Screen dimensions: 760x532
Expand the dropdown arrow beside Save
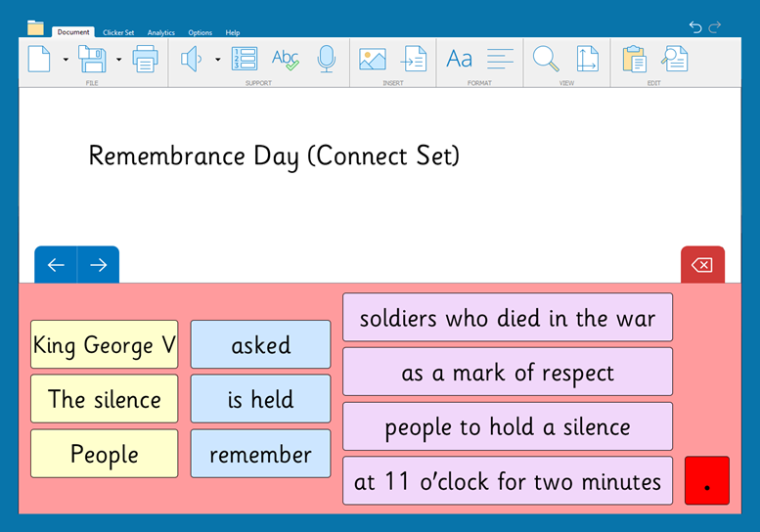click(118, 60)
